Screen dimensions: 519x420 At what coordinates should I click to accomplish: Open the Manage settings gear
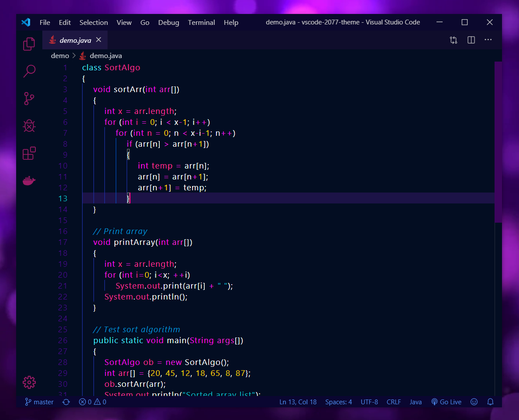[x=29, y=382]
